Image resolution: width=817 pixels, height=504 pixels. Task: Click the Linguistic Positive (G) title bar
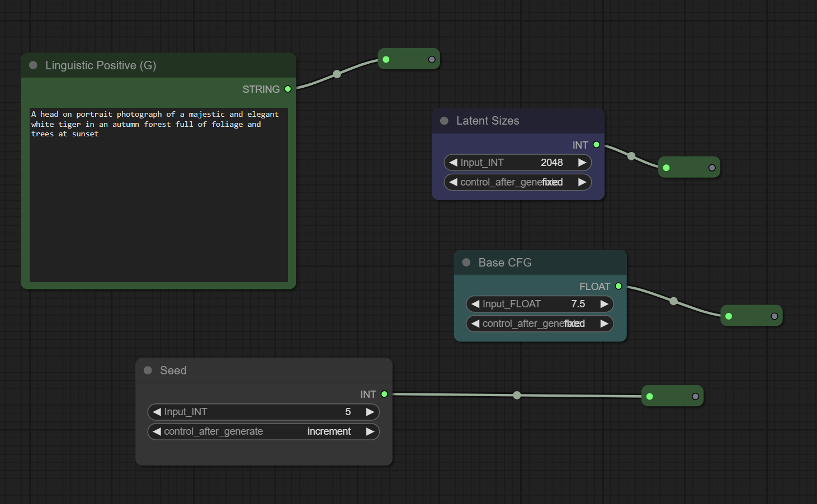(159, 65)
